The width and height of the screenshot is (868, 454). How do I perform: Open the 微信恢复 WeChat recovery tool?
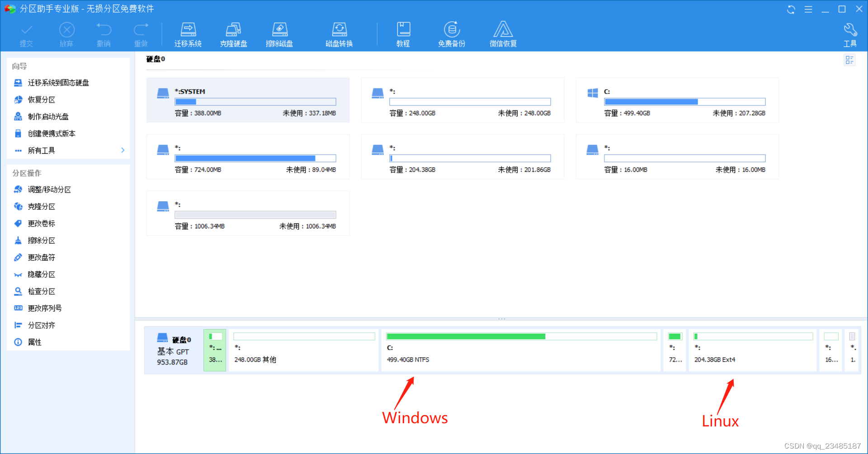(x=503, y=35)
